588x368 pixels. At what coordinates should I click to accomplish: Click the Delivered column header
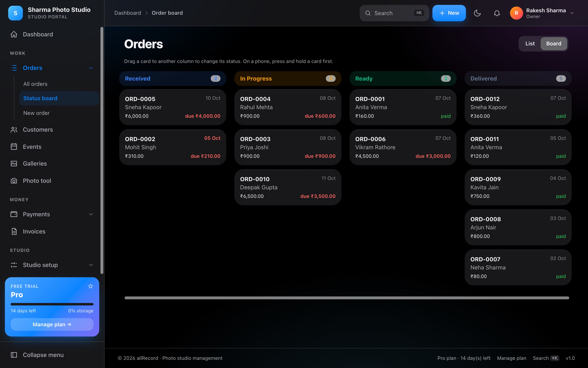518,78
